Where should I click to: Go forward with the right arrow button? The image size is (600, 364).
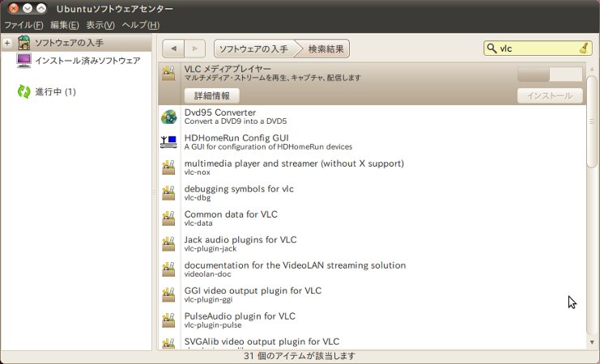click(194, 49)
